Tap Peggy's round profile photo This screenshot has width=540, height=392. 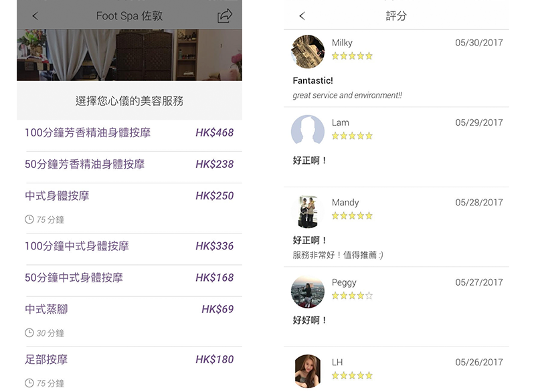click(308, 291)
